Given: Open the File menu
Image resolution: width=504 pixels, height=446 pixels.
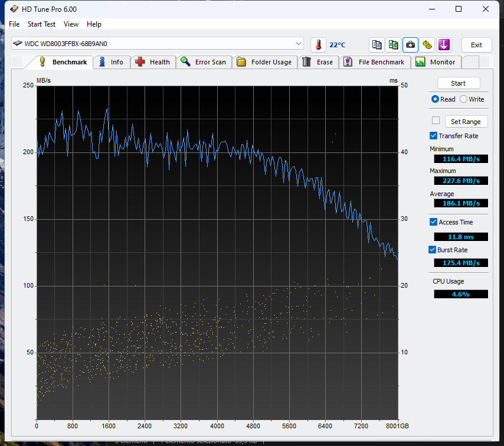Looking at the screenshot, I should click(x=14, y=24).
